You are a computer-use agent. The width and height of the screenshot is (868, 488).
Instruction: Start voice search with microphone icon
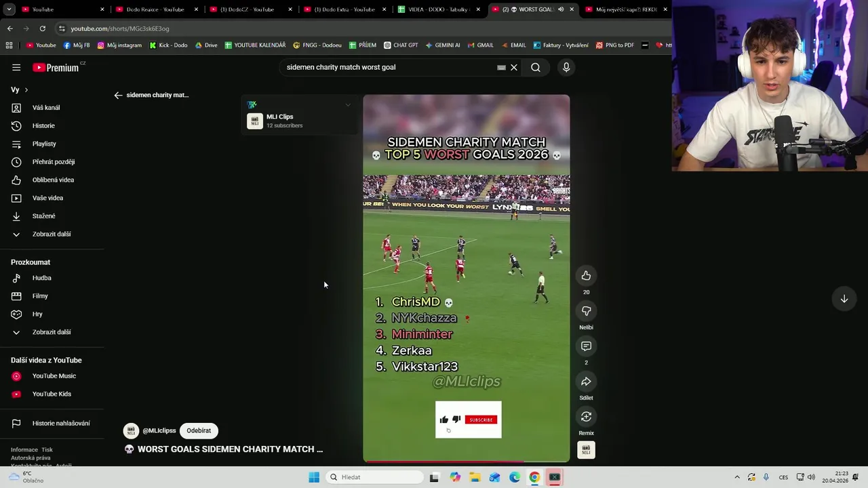click(566, 67)
